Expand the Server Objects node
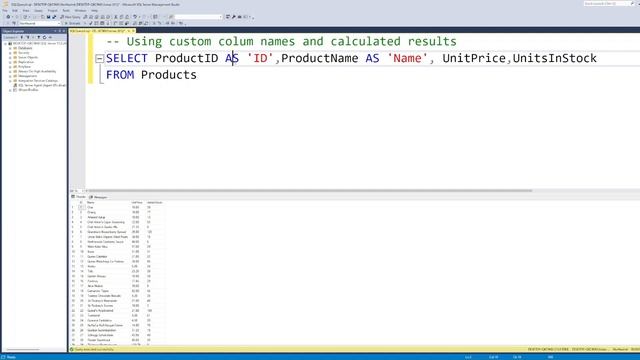 click(10, 58)
